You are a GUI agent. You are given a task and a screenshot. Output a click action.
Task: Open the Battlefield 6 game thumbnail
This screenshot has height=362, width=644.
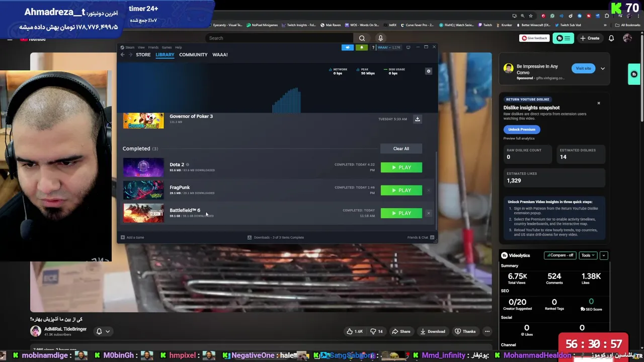(143, 213)
